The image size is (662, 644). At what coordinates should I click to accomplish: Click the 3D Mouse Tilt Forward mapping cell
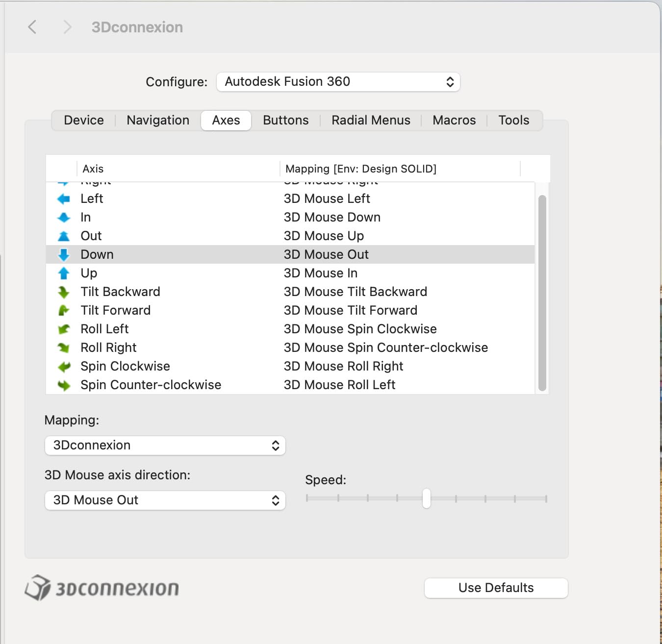[351, 311]
